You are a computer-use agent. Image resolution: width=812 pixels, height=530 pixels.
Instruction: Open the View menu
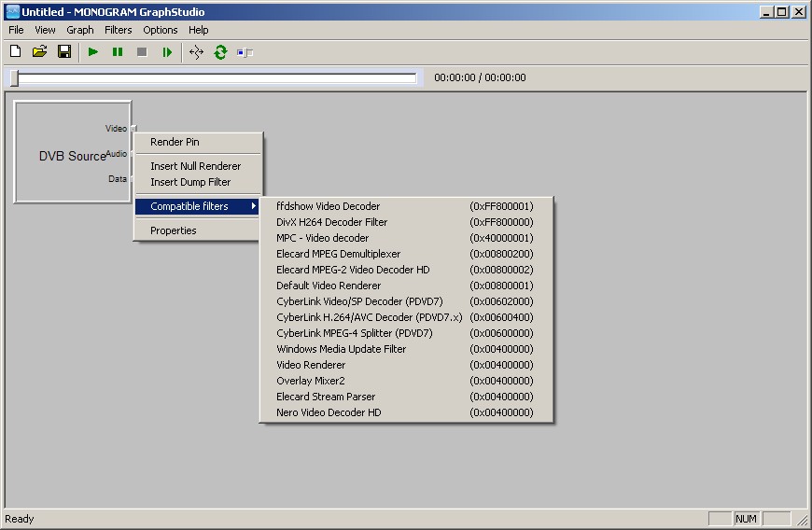45,30
